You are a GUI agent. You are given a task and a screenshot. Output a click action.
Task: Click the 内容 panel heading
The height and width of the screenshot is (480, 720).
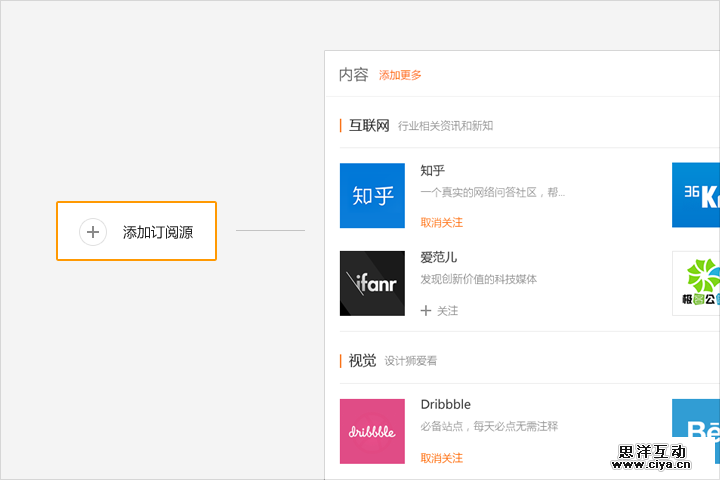[x=353, y=75]
